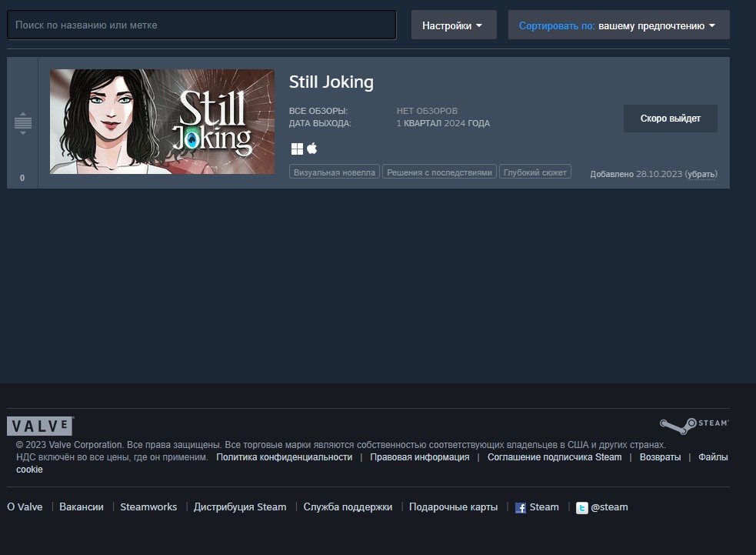This screenshot has width=756, height=555.
Task: Open Соглашение подписчика Steam link
Action: 555,457
